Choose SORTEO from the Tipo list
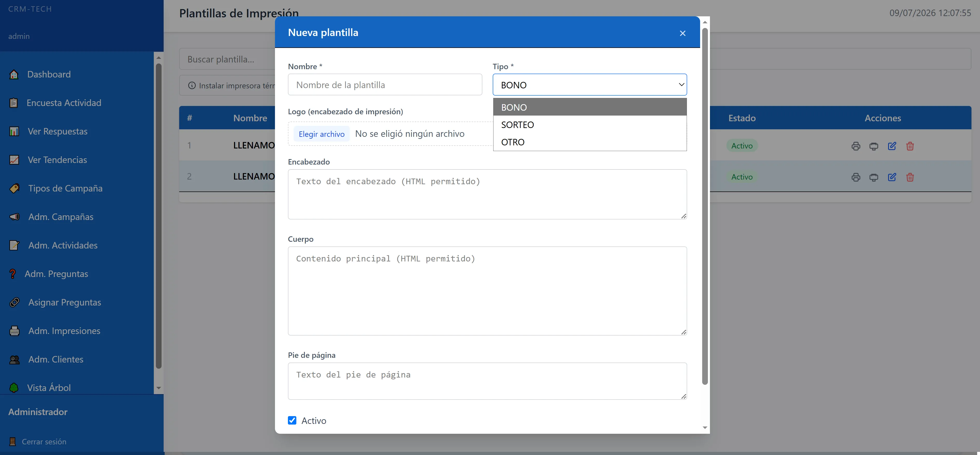The image size is (980, 455). (x=590, y=125)
